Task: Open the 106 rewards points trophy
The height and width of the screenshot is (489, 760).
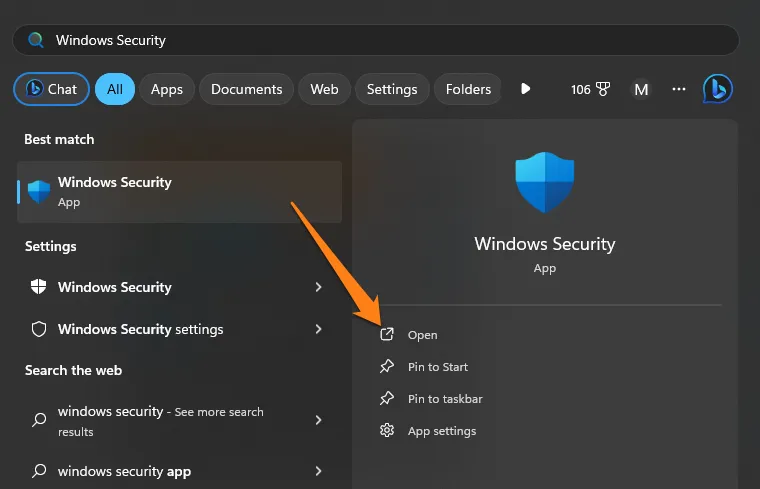Action: point(590,89)
